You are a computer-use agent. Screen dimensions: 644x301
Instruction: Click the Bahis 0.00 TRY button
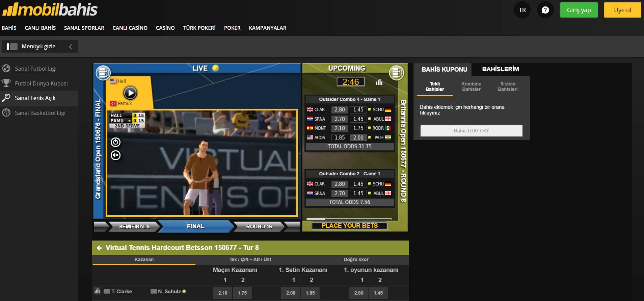[471, 131]
